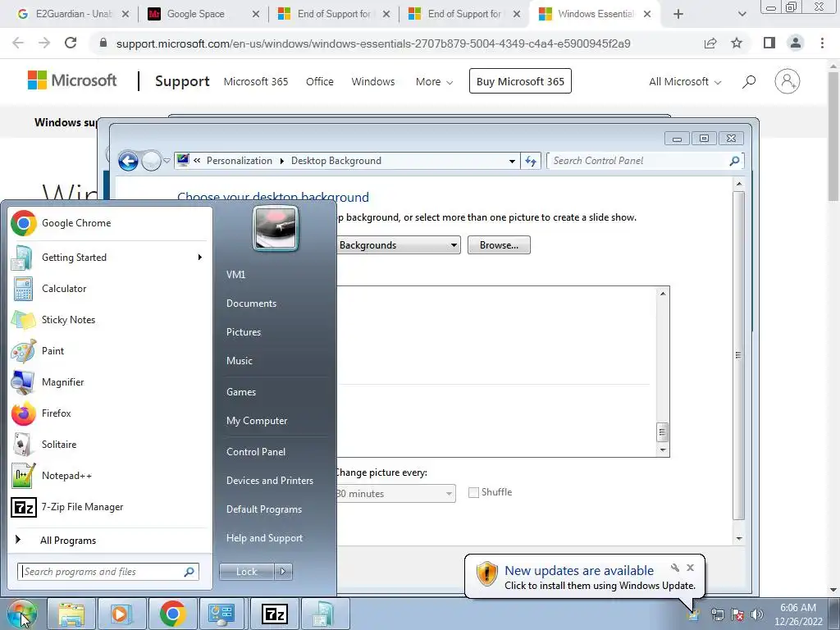Expand Getting Started submenu arrow
The height and width of the screenshot is (630, 840).
[x=200, y=257]
